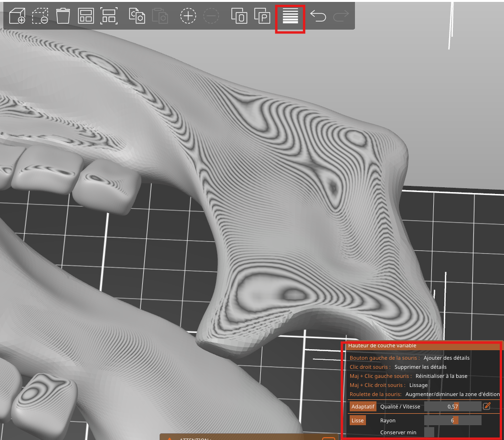Click the 'Réinitialiser à la base' hint text

[441, 376]
